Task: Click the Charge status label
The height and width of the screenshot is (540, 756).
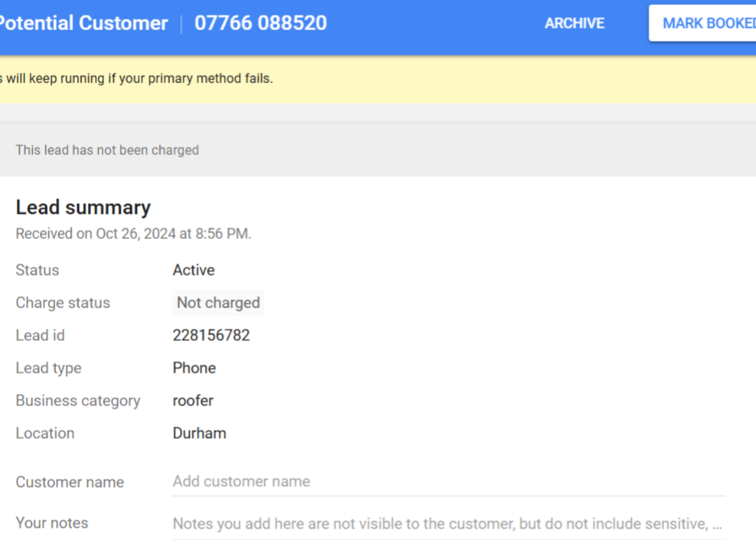Action: 63,303
